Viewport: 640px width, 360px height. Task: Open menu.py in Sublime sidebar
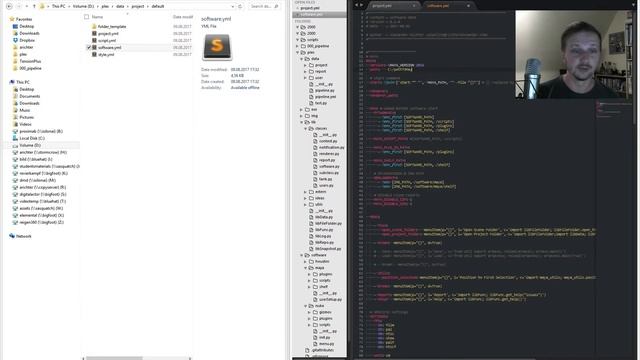click(x=326, y=344)
